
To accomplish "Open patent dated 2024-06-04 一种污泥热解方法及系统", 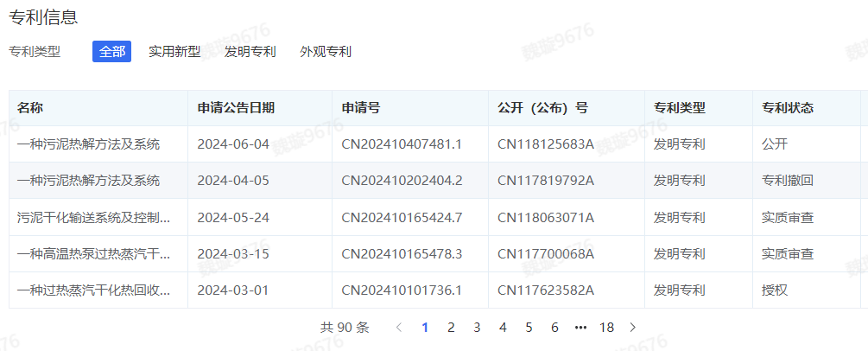I will (88, 144).
